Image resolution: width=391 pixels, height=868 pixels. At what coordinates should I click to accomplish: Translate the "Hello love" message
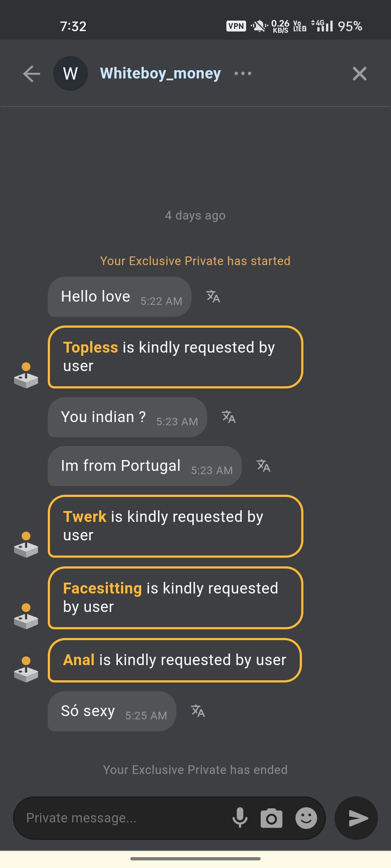coord(213,297)
